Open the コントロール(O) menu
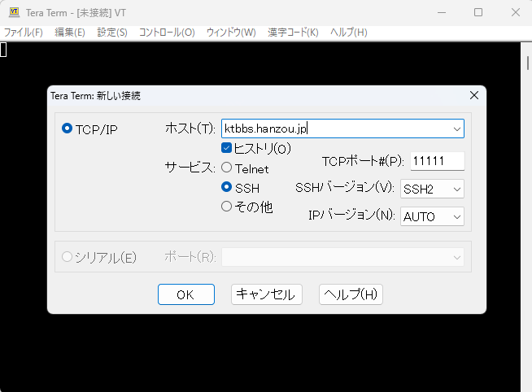 pyautogui.click(x=167, y=33)
